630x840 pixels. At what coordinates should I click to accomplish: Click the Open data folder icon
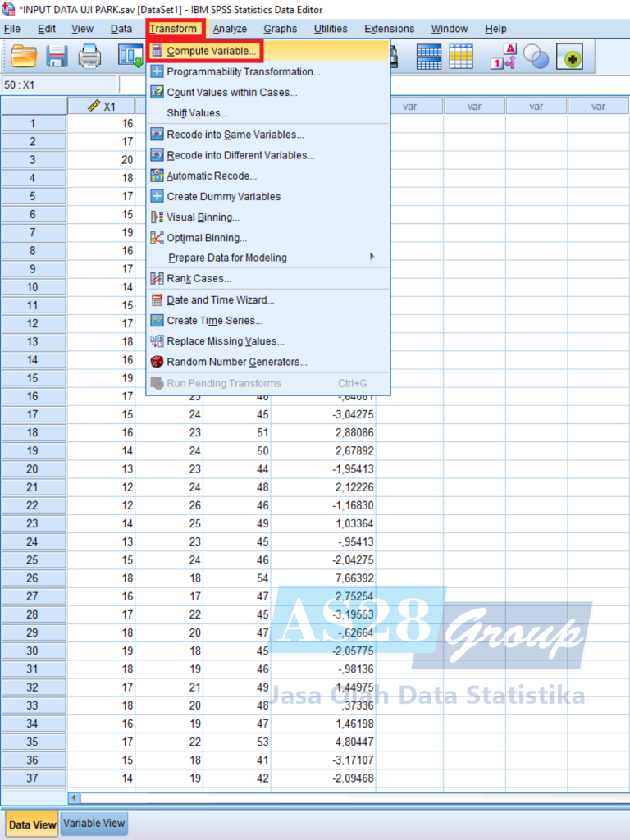[x=24, y=57]
